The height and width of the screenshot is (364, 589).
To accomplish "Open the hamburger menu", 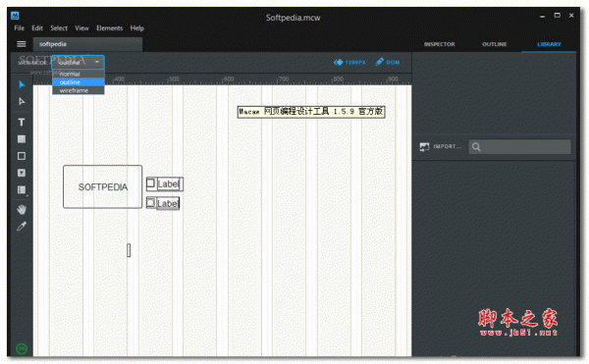I will pyautogui.click(x=22, y=44).
